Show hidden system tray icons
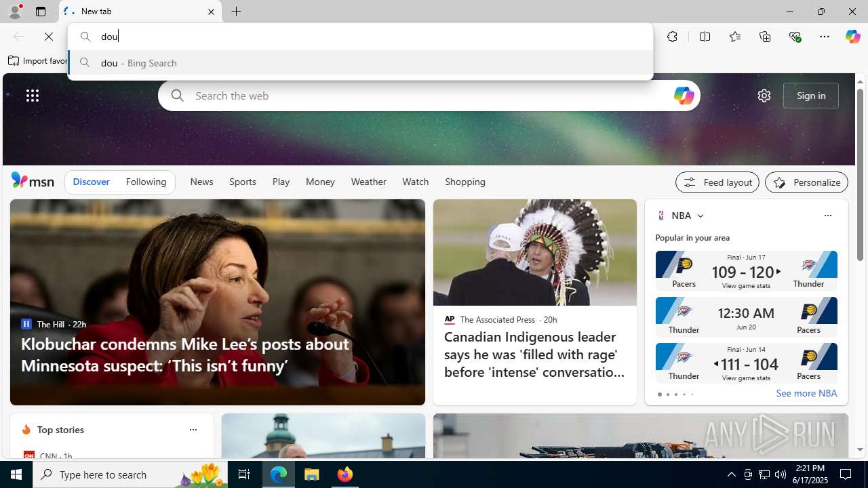 (x=731, y=474)
